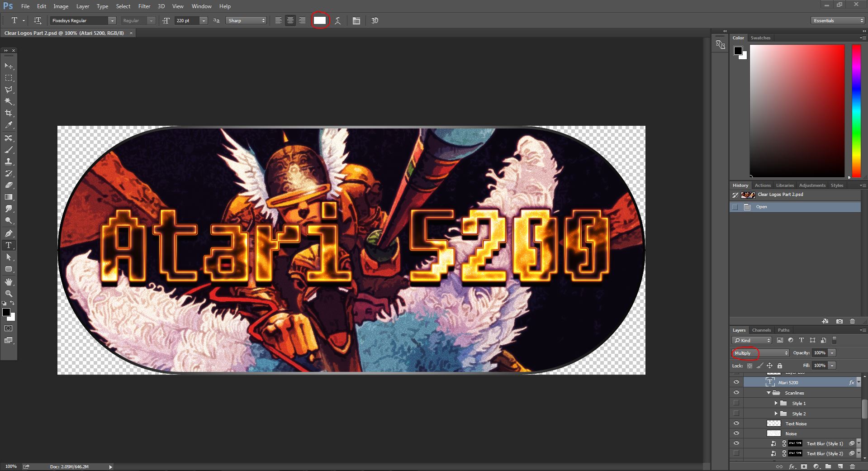
Task: Select the Move tool
Action: click(x=9, y=66)
